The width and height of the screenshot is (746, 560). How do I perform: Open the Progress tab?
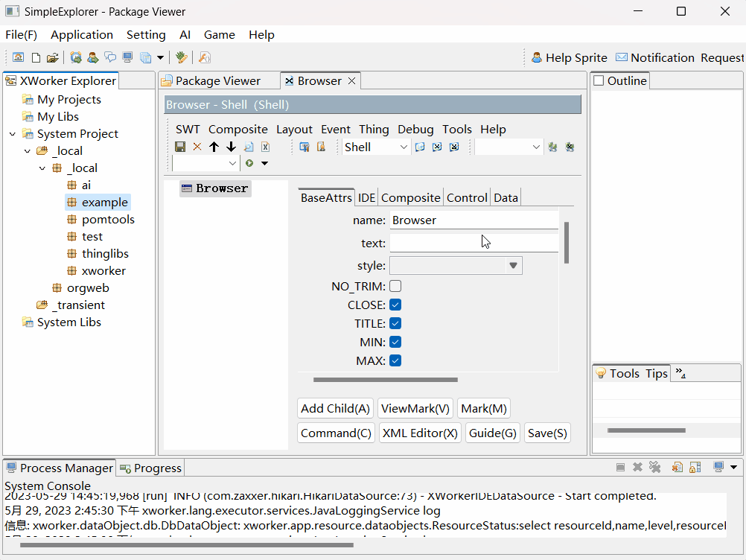coord(151,468)
